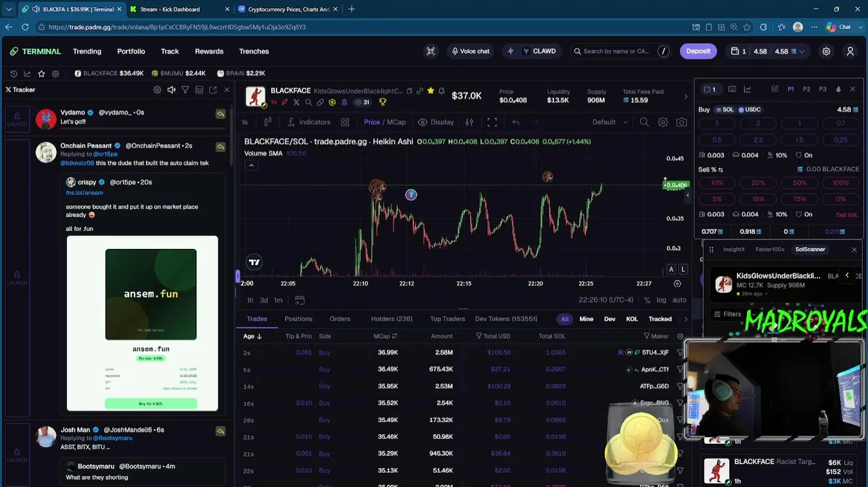
Task: Pop out the X Tracker panel
Action: pos(212,90)
